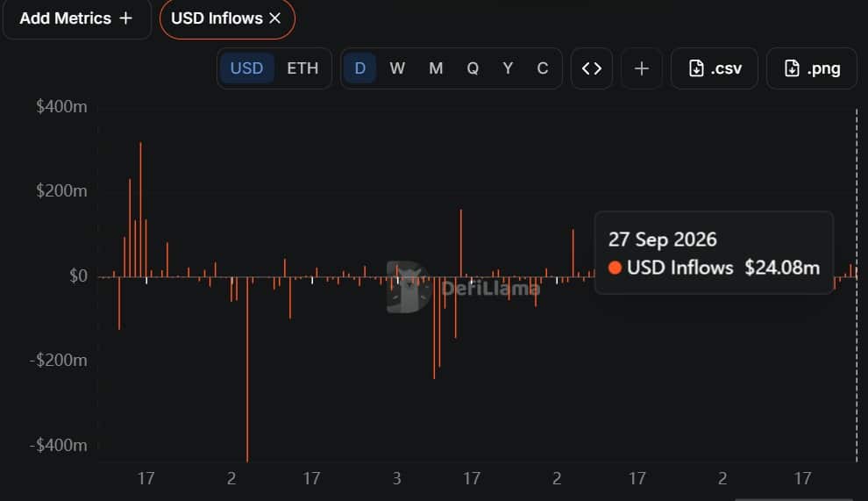Select weekly W interval

click(397, 68)
